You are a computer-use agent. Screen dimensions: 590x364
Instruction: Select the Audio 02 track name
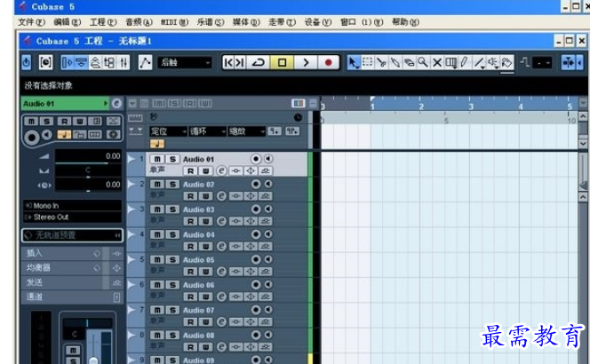[198, 185]
